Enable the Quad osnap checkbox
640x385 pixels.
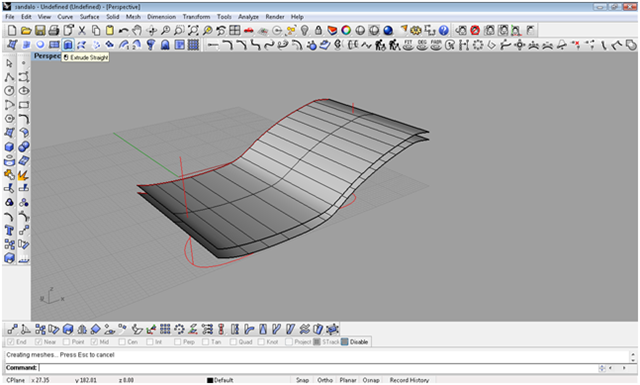pos(233,342)
